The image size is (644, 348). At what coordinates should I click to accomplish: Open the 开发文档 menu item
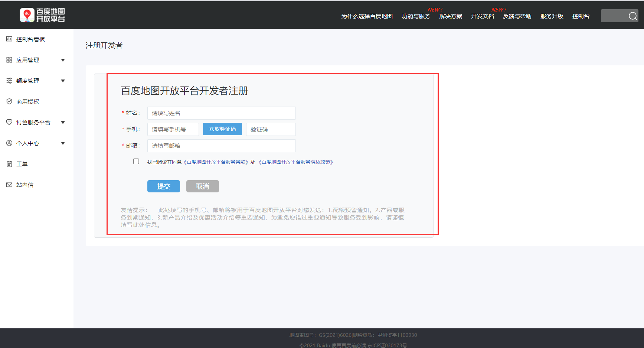pos(482,16)
